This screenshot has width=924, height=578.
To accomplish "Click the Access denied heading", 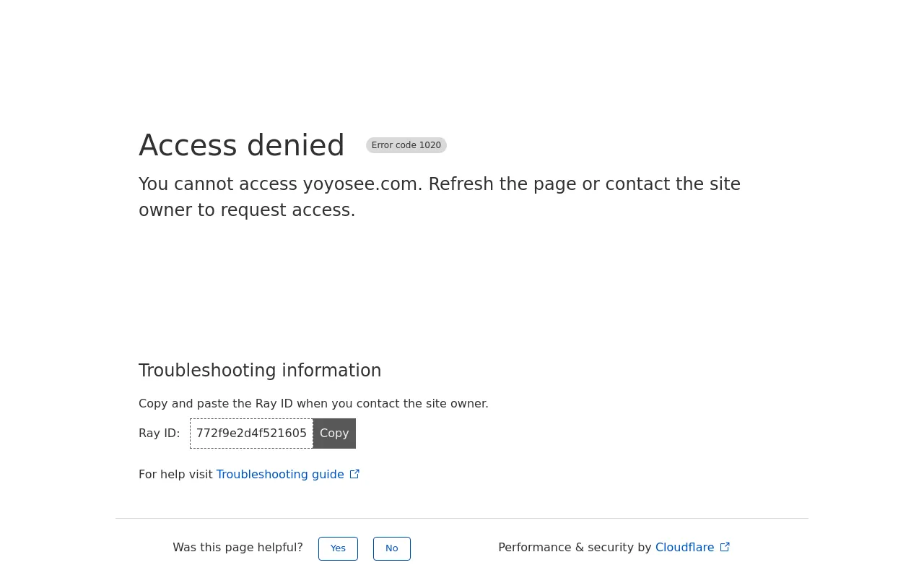I will click(x=242, y=145).
